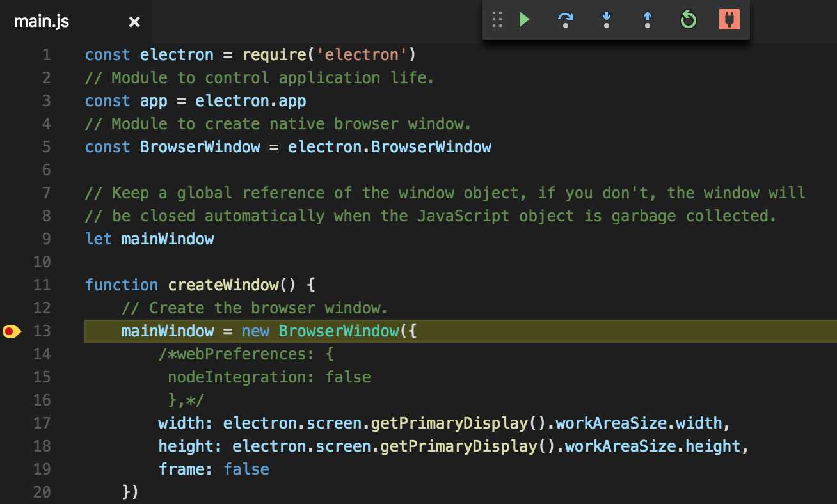Viewport: 837px width, 504px height.
Task: Click the comment "Create the browser window."
Action: [x=255, y=308]
